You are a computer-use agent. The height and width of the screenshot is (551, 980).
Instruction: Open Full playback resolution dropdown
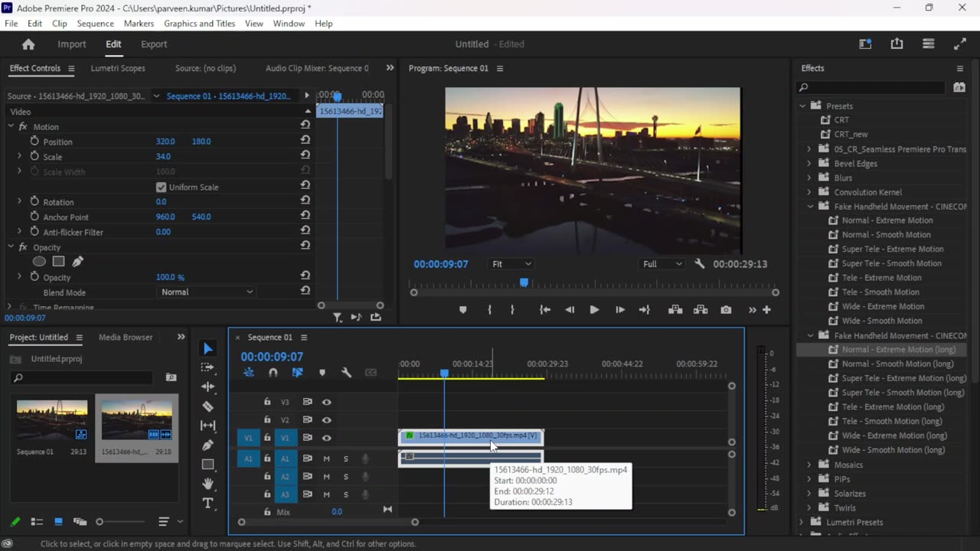662,264
